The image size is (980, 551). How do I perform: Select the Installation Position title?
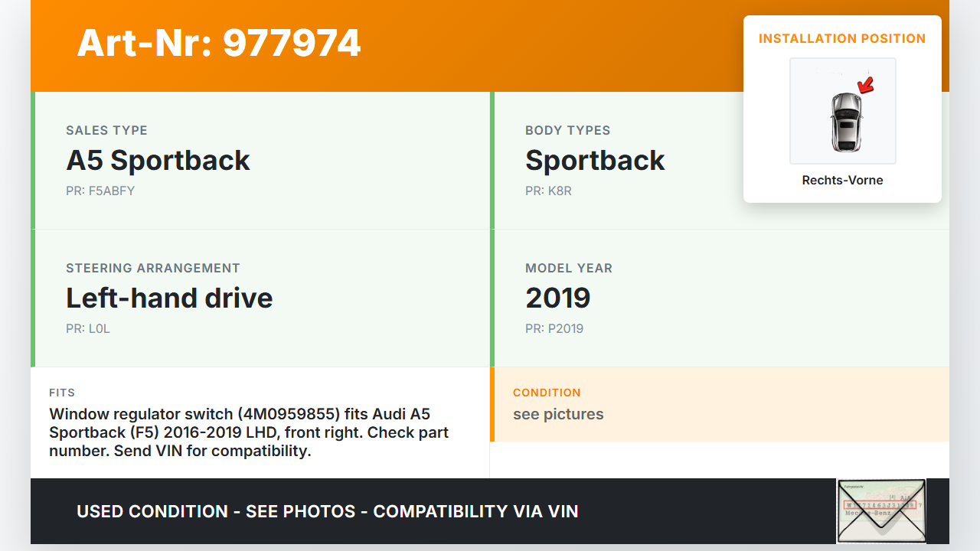(x=842, y=38)
